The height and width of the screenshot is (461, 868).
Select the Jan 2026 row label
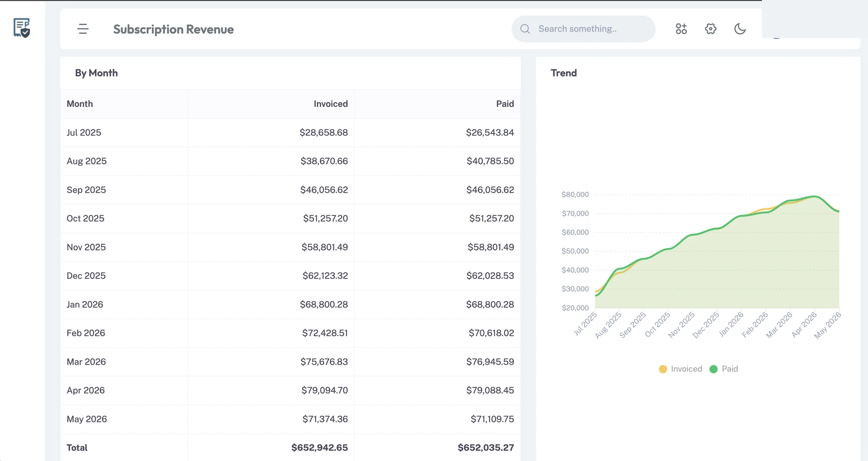pyautogui.click(x=85, y=304)
